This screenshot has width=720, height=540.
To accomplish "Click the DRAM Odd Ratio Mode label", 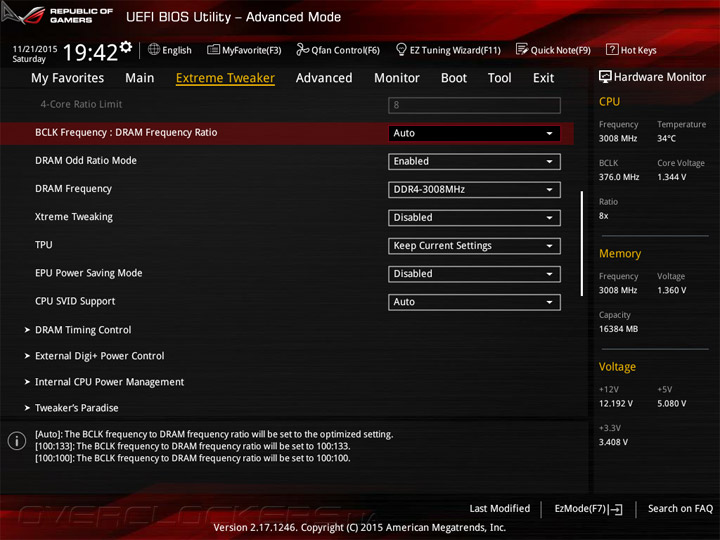I will click(85, 160).
